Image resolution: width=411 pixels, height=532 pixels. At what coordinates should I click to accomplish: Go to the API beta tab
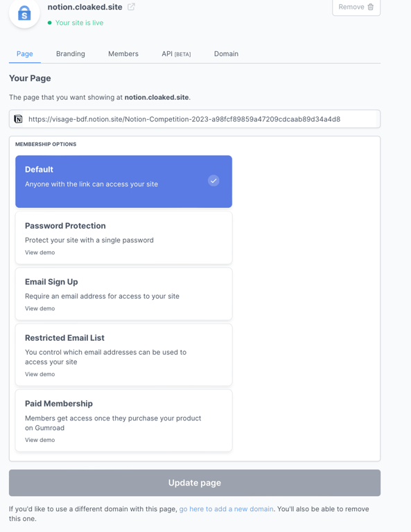click(x=176, y=54)
